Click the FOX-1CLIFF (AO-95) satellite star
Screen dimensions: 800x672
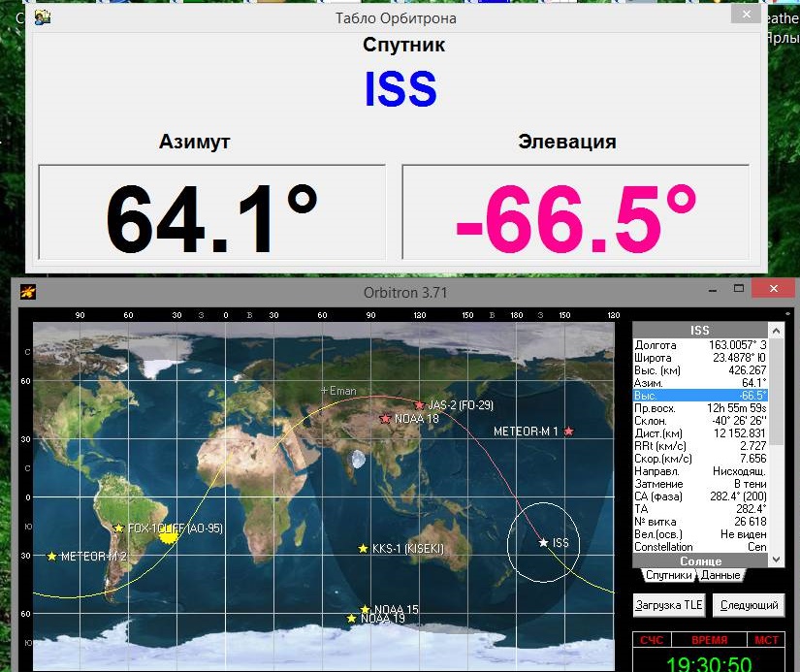(119, 528)
